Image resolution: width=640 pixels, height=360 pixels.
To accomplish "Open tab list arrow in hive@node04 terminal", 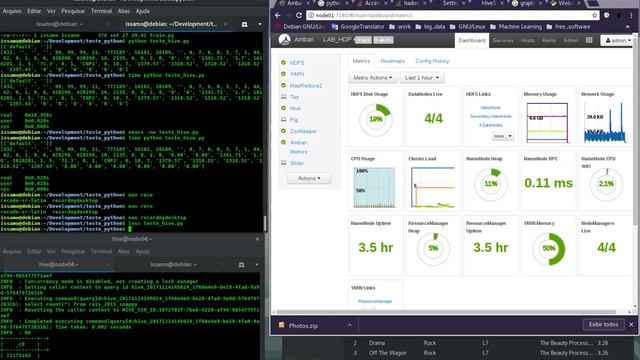I will (257, 265).
